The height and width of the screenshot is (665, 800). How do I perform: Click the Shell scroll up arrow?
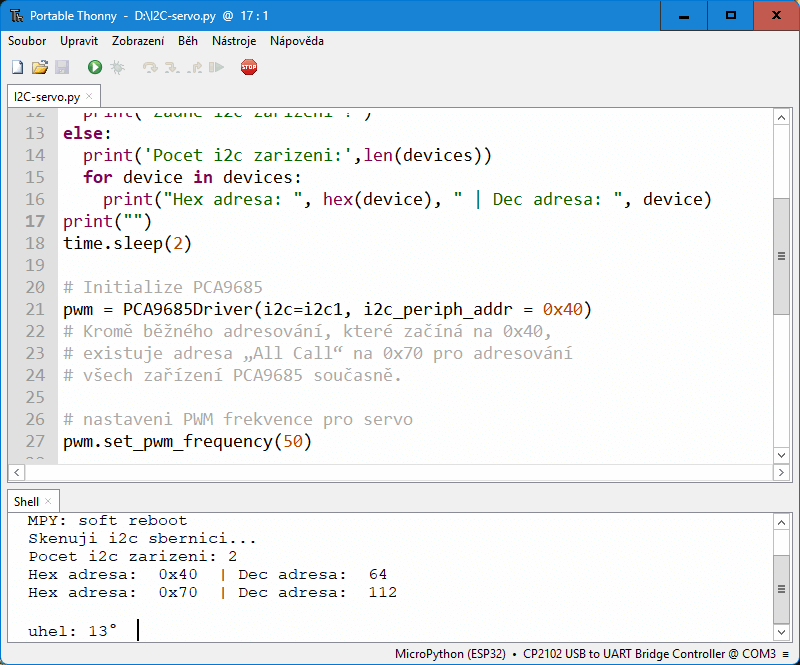tap(781, 522)
